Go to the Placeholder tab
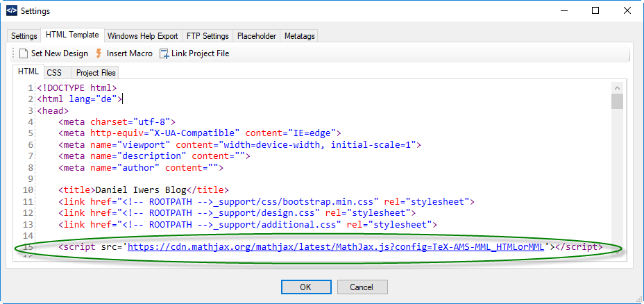 click(257, 36)
